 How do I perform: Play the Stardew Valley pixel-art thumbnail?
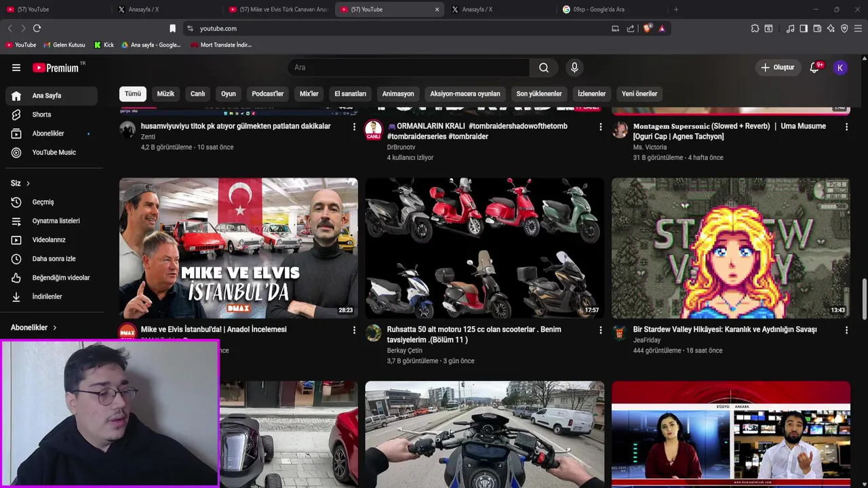point(731,248)
